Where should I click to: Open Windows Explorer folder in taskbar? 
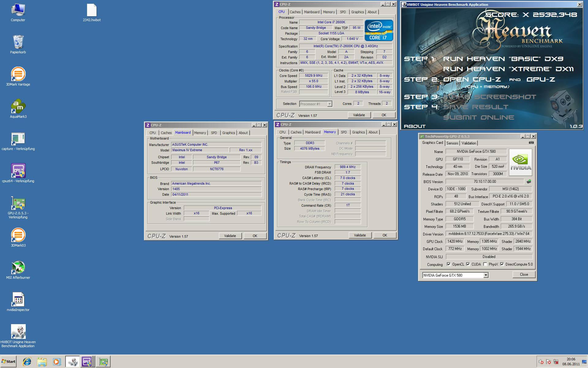tap(42, 362)
